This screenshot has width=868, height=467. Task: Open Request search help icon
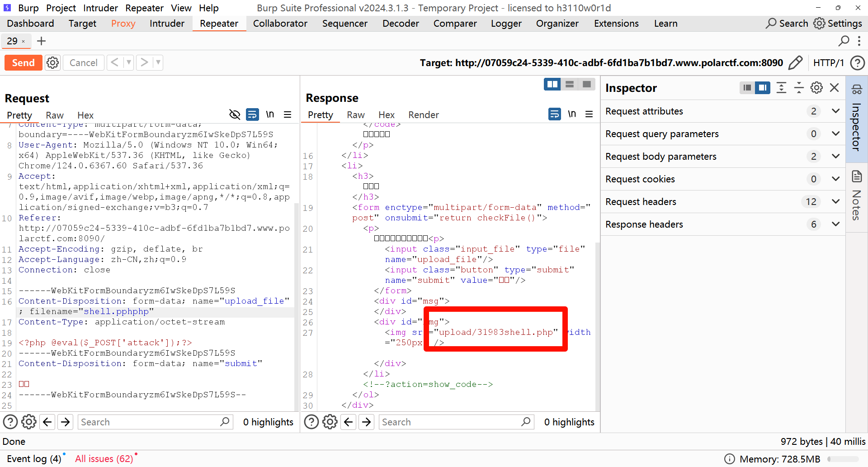(10, 422)
